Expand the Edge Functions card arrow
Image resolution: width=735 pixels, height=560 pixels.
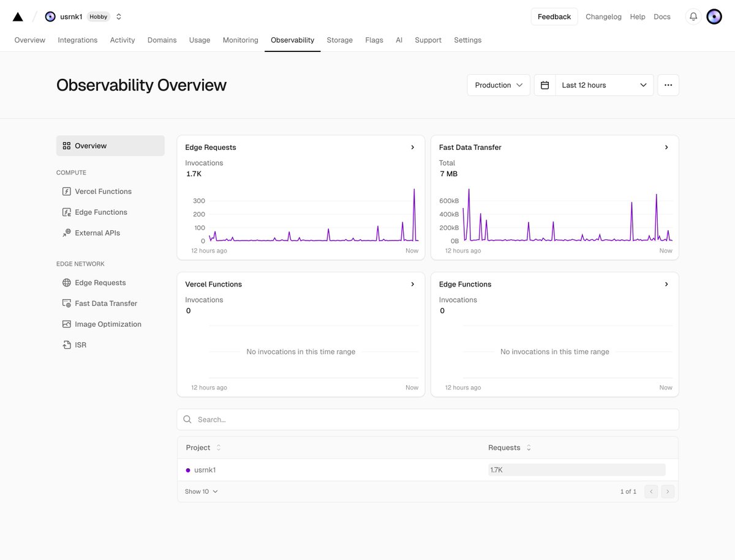pos(666,285)
